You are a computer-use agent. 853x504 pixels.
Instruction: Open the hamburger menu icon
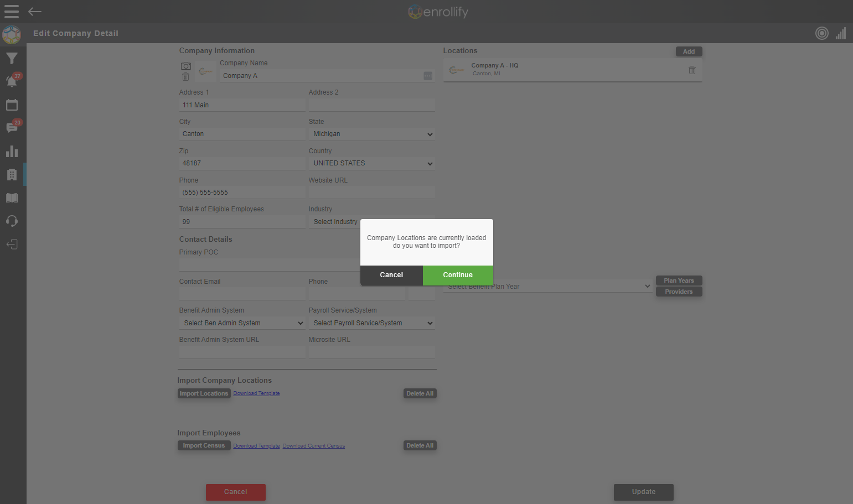[x=12, y=11]
